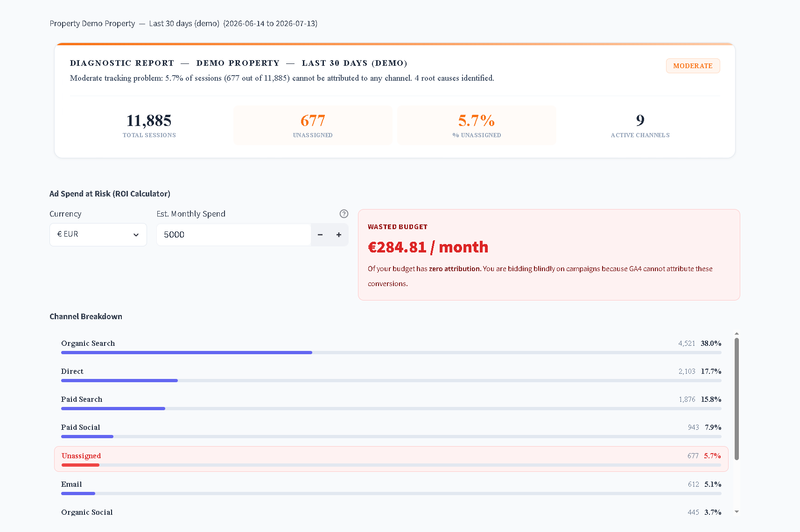Click the Channel Breakdown scrollbar thumb
Viewport: 800px width, 532px height.
[737, 399]
